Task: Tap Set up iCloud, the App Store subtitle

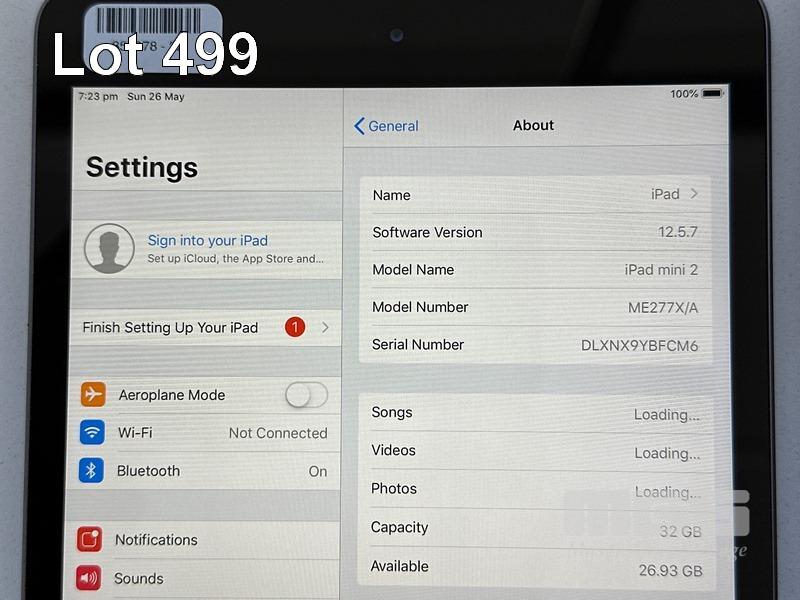Action: coord(235,259)
